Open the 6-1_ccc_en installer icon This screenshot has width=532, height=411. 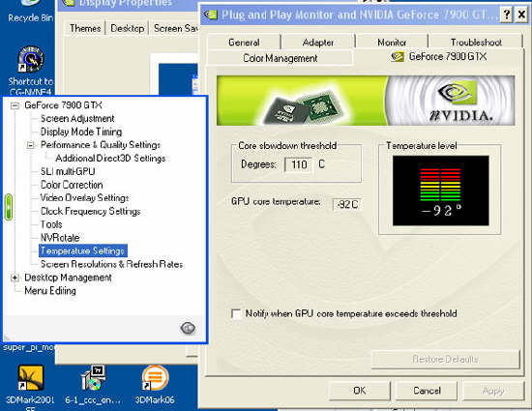click(93, 385)
